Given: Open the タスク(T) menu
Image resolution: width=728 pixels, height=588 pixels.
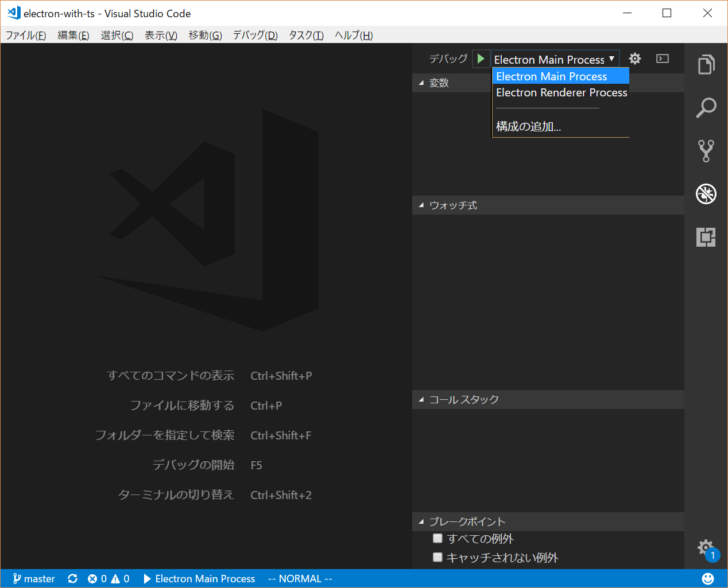Looking at the screenshot, I should pos(306,35).
